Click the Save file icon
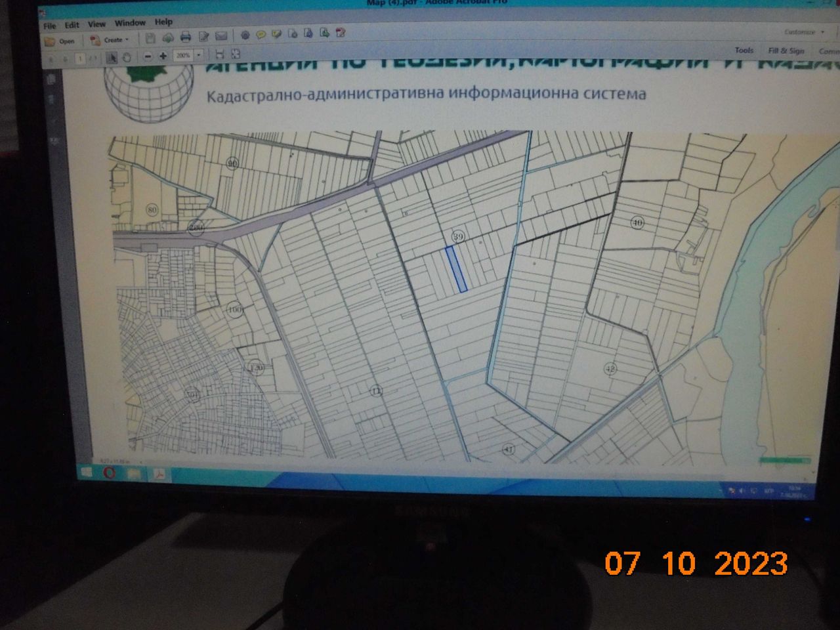The height and width of the screenshot is (630, 840). [150, 38]
